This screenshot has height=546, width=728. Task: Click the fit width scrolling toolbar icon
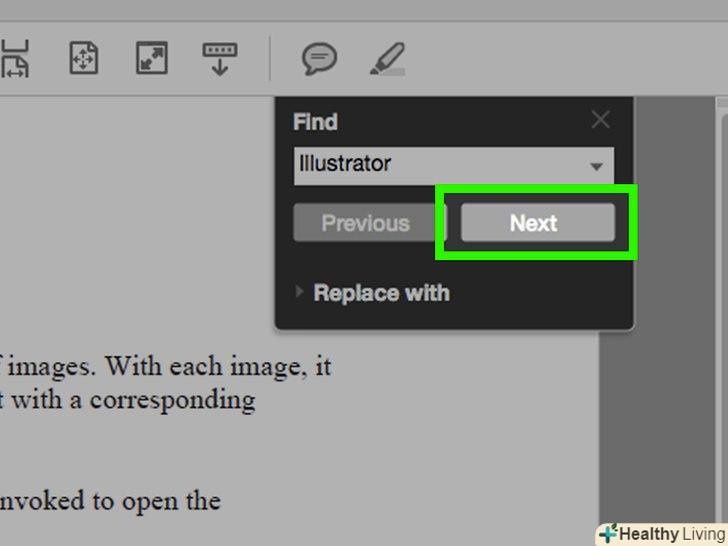point(14,58)
